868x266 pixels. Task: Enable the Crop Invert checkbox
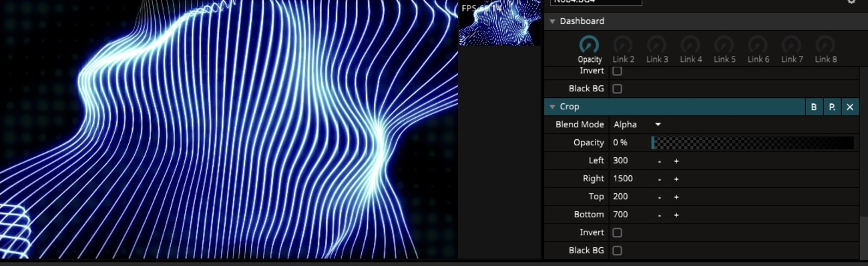[x=618, y=233]
